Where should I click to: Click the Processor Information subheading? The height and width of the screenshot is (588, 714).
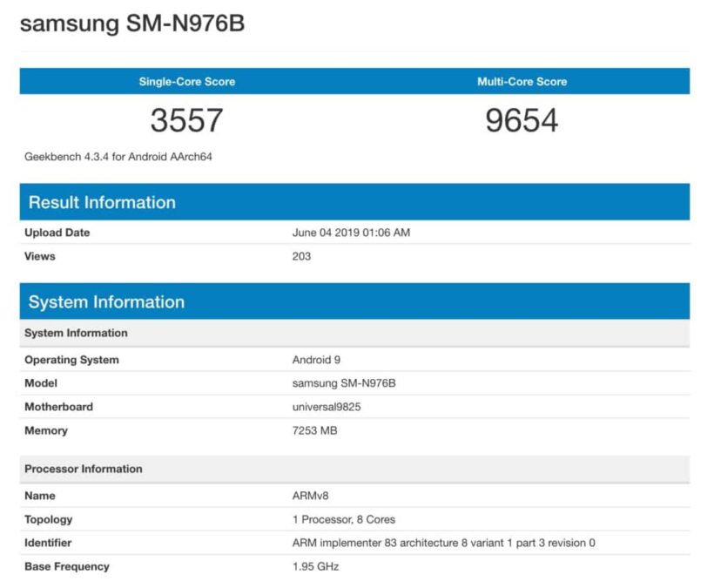pyautogui.click(x=84, y=469)
